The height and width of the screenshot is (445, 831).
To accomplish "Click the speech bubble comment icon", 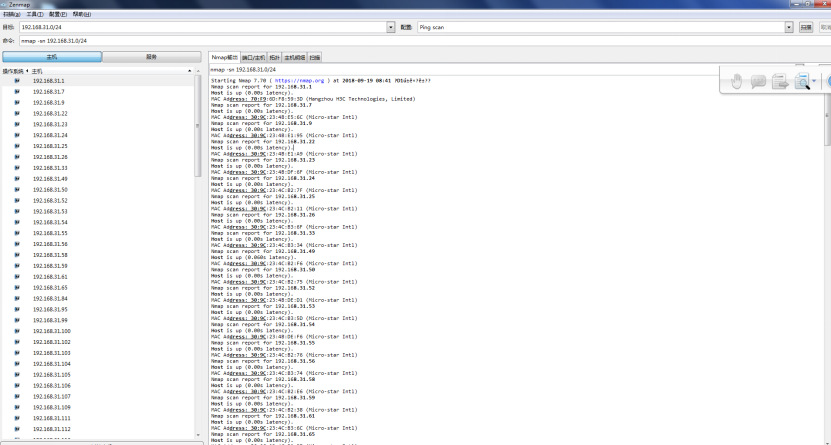I will 758,82.
